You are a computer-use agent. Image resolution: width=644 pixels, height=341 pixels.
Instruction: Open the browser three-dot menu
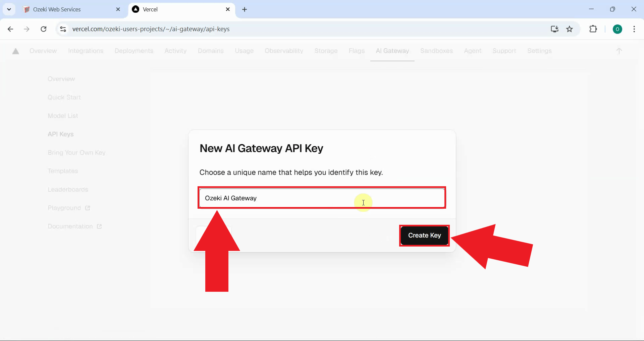634,29
